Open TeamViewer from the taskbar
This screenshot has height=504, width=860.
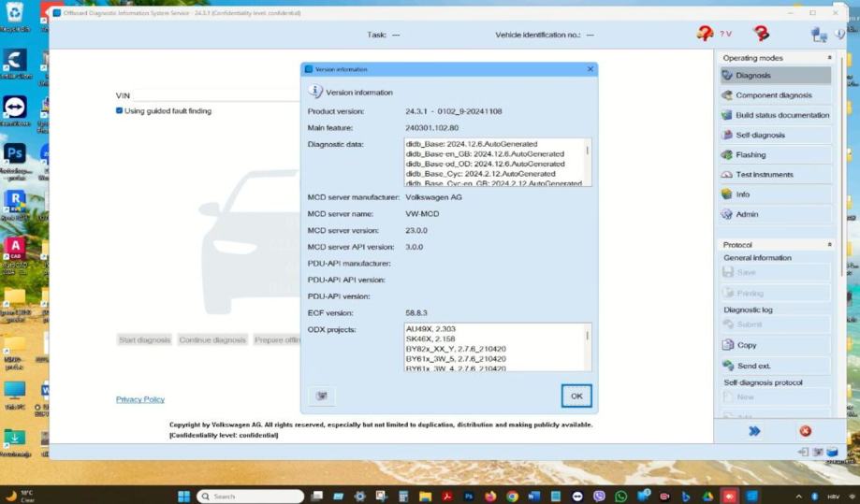click(577, 497)
